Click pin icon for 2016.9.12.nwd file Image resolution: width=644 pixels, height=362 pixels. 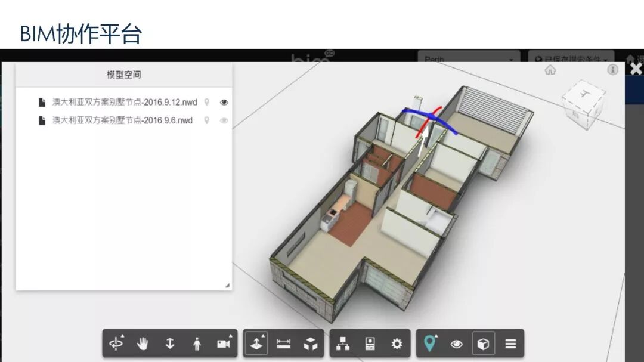tap(206, 103)
